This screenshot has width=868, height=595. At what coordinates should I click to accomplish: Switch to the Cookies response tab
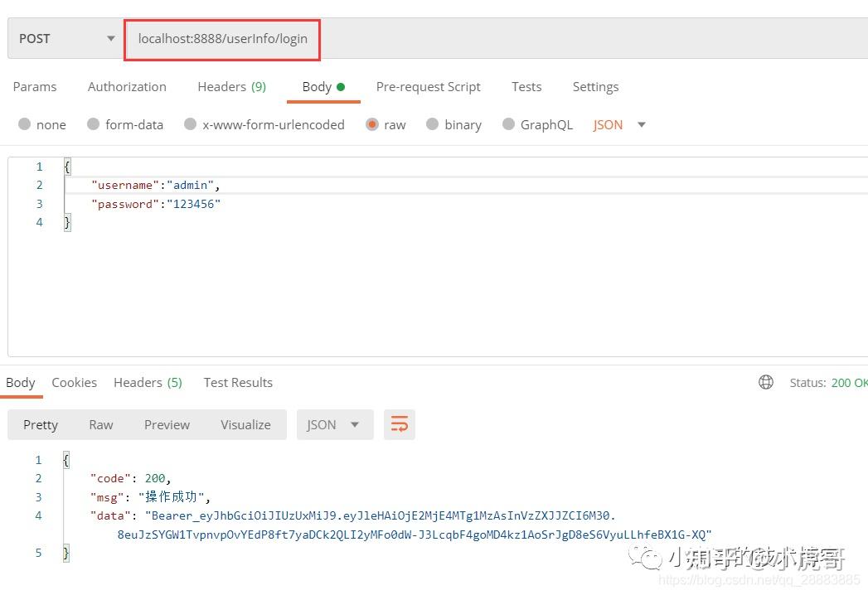(74, 382)
